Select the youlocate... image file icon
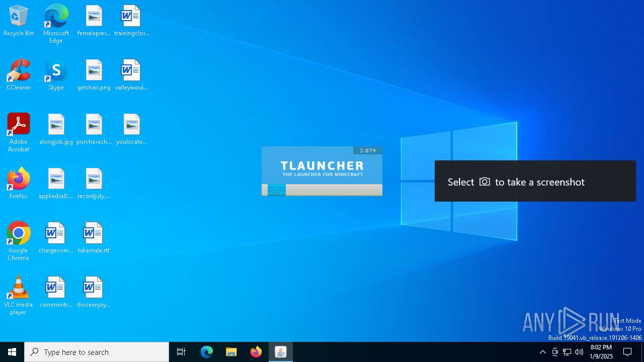 pyautogui.click(x=132, y=130)
